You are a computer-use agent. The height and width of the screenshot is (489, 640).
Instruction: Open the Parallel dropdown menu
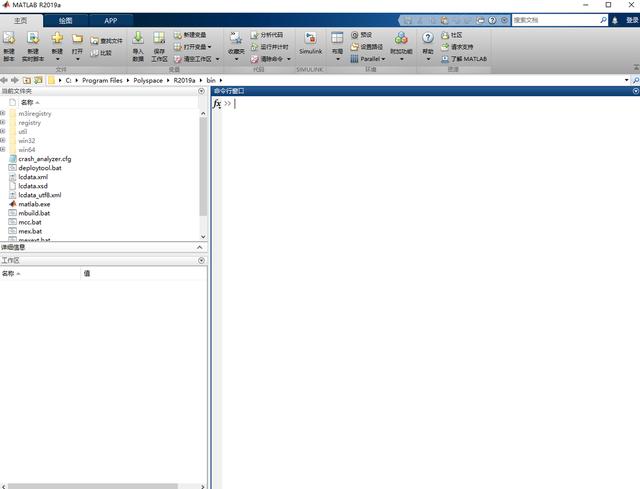pyautogui.click(x=367, y=59)
